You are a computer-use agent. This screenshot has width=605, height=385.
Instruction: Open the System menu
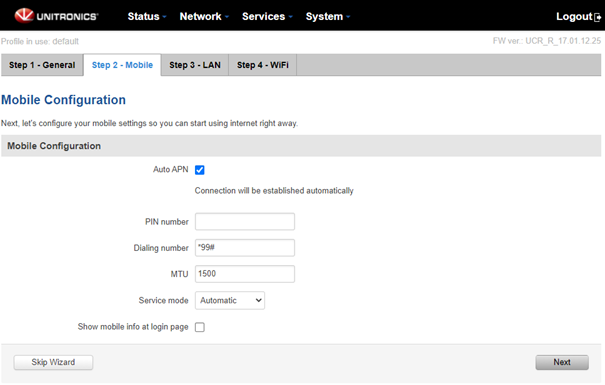(328, 17)
